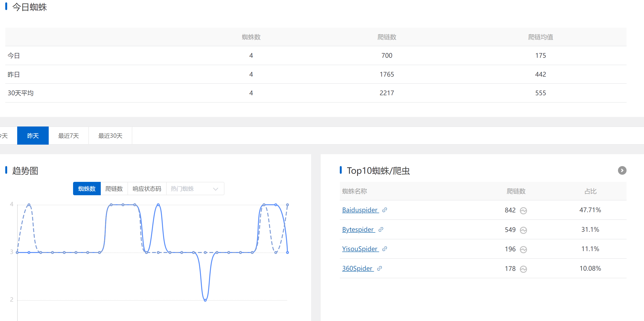Show trend chart icon for YisouSpider 196
Screen dimensions: 644x321
point(523,250)
